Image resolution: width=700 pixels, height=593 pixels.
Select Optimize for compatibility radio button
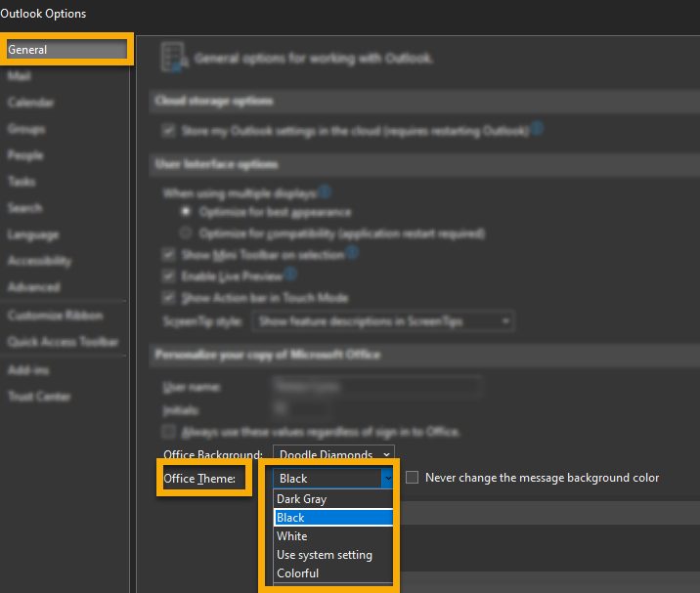[x=186, y=233]
